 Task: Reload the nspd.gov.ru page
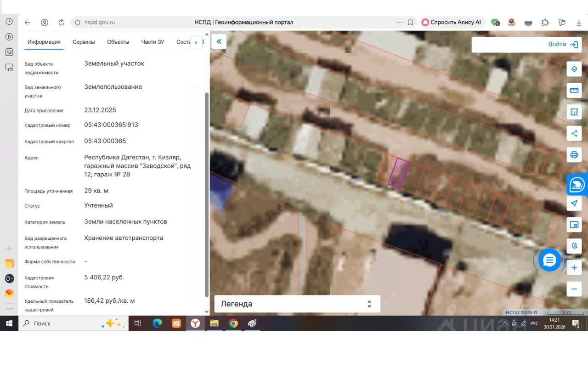coord(61,22)
